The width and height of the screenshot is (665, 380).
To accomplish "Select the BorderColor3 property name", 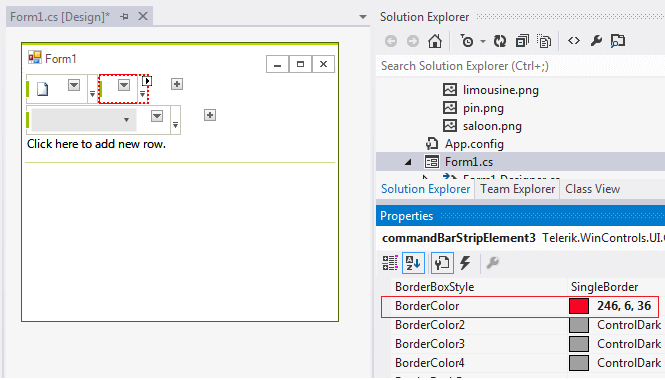I will point(430,344).
